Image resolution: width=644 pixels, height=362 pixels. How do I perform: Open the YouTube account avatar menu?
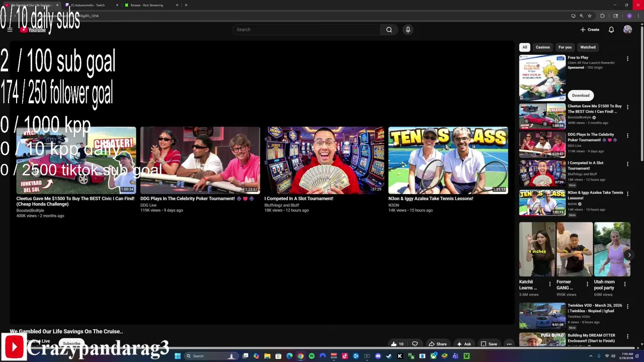627,30
